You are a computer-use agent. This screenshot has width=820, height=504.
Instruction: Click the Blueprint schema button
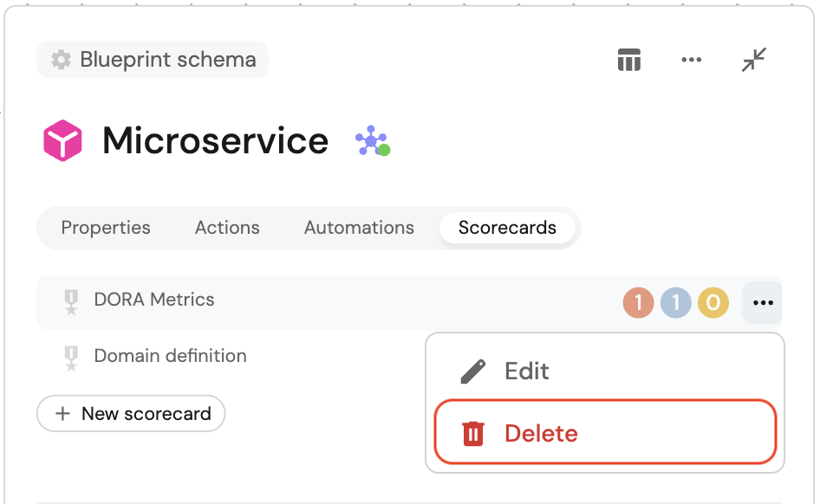(x=153, y=60)
